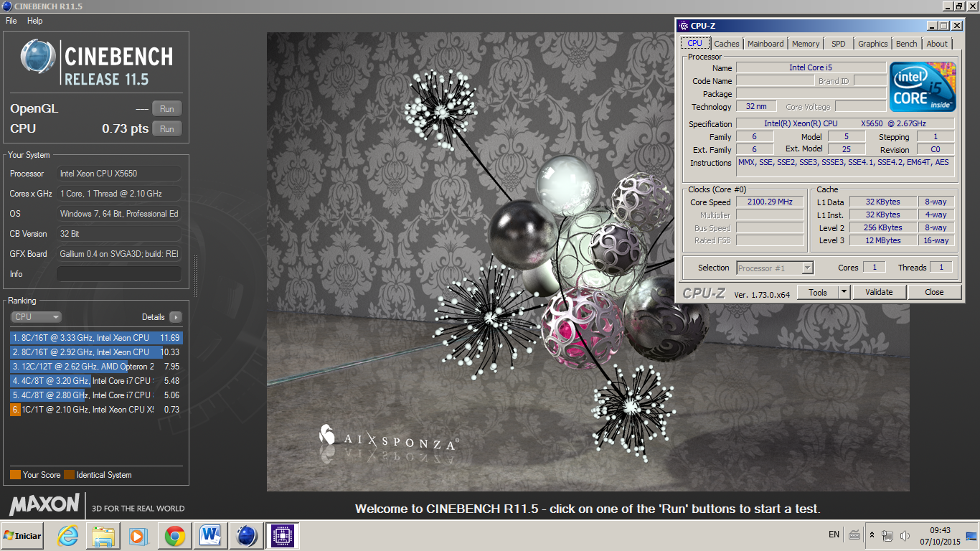Click the CPU-Z title bar icon
Image resolution: width=980 pixels, height=551 pixels.
coord(683,25)
